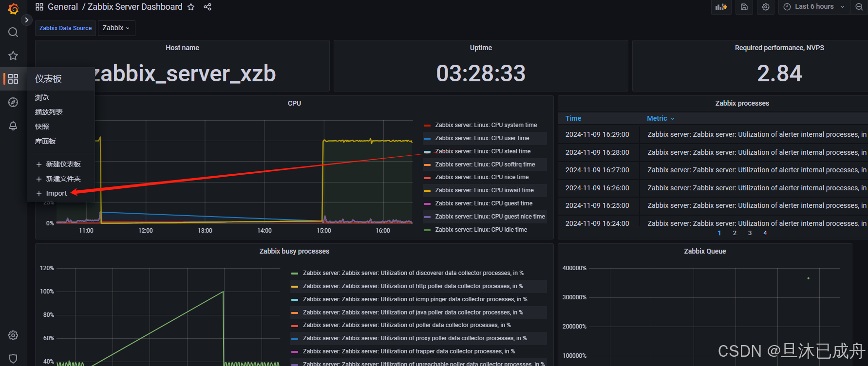Open dashboard settings gear in top bar
Image resolution: width=868 pixels, height=366 pixels.
pyautogui.click(x=766, y=7)
